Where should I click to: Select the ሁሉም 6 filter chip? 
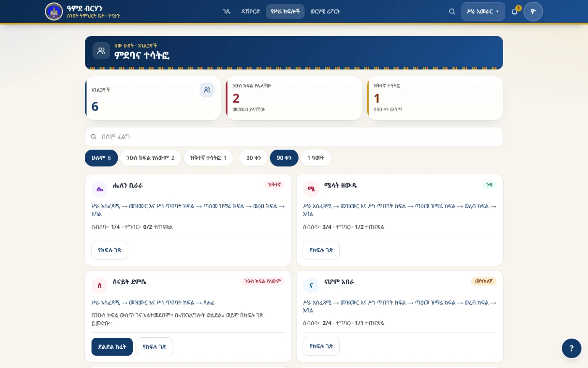point(101,158)
